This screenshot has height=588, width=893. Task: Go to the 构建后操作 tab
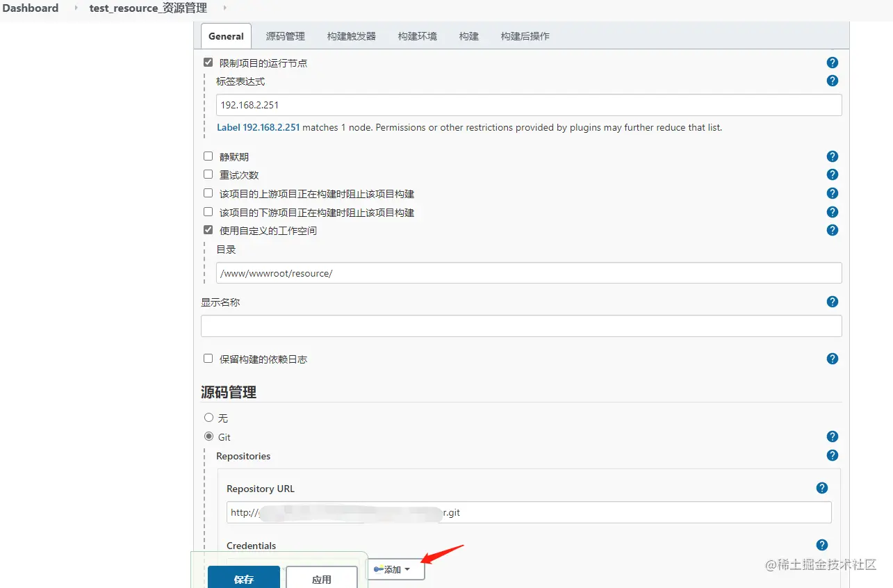click(x=525, y=36)
